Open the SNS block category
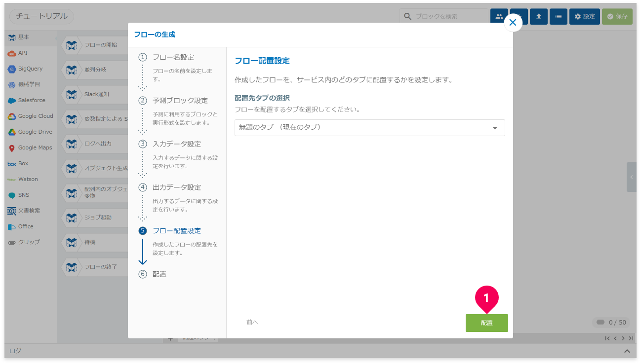 pyautogui.click(x=31, y=195)
